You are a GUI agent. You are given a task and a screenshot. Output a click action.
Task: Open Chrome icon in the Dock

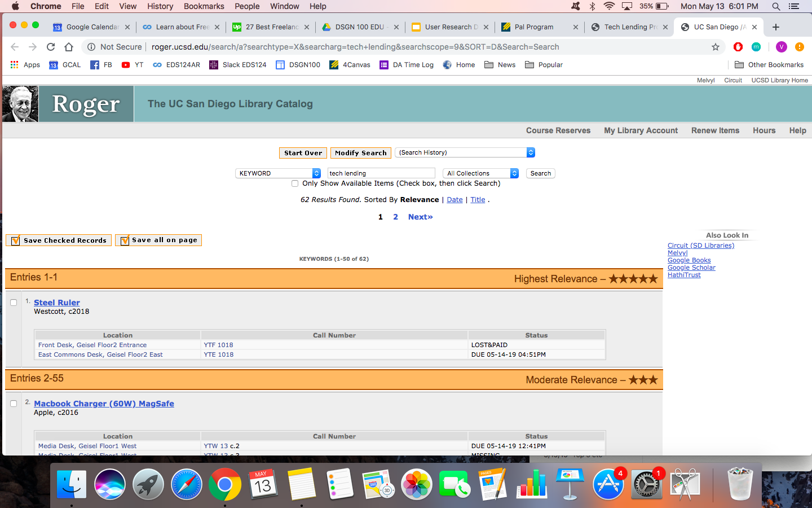[225, 484]
